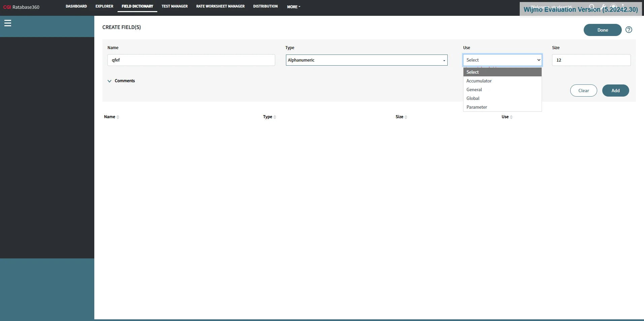Viewport: 644px width, 321px height.
Task: Click the wrench tools icon in top bar
Action: pyautogui.click(x=603, y=7)
